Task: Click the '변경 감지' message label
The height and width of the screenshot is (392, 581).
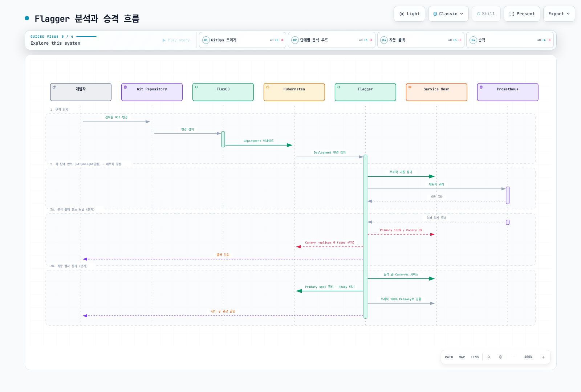Action: click(x=187, y=129)
